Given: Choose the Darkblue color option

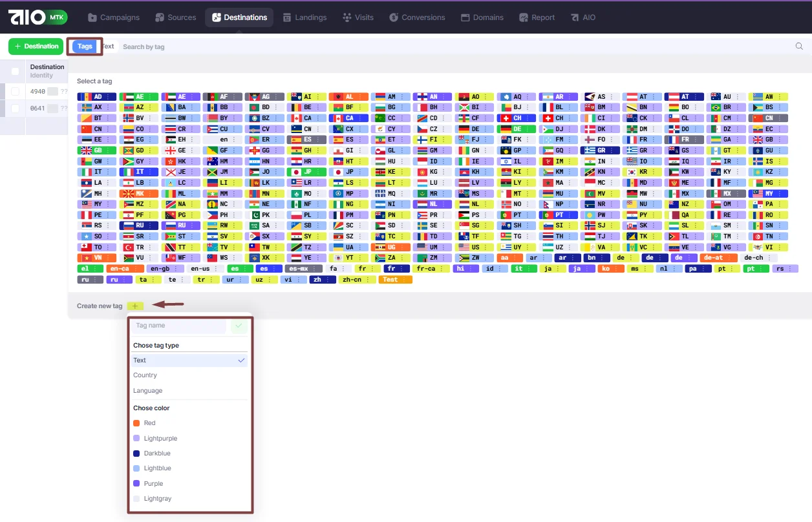Looking at the screenshot, I should (x=189, y=454).
